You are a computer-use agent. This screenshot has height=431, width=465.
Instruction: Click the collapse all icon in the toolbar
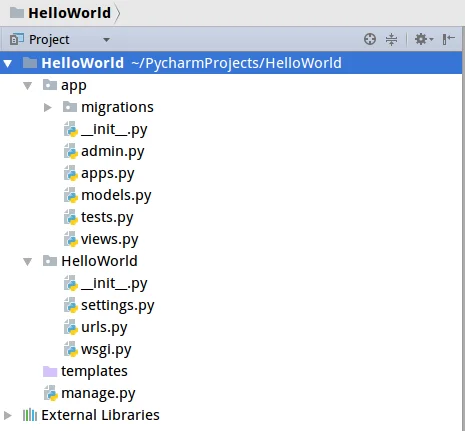[x=391, y=39]
